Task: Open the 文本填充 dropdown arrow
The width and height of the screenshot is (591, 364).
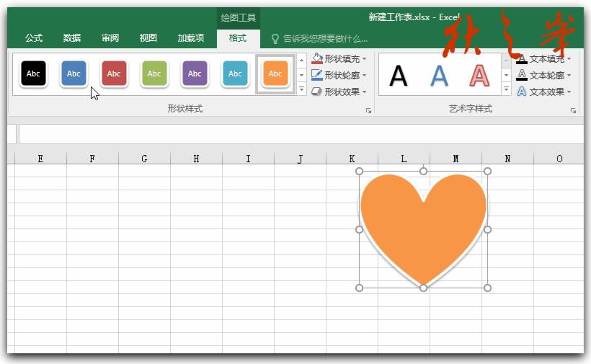Action: (569, 59)
